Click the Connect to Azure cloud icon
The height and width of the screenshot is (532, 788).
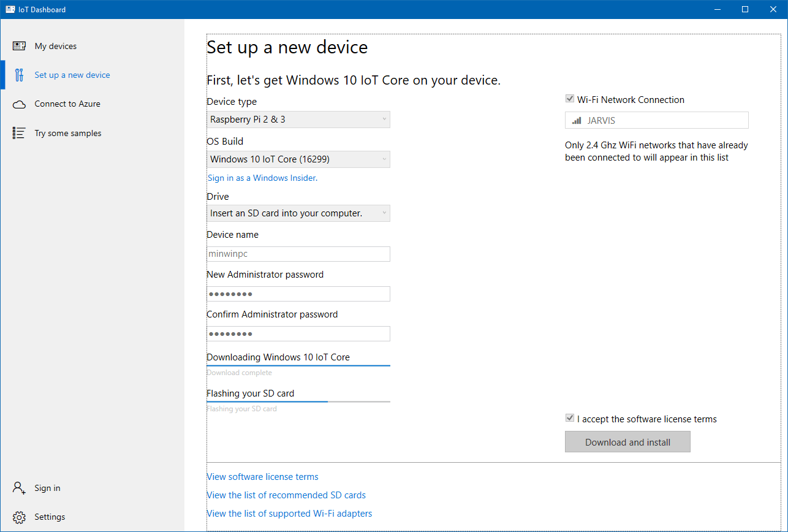(x=19, y=104)
